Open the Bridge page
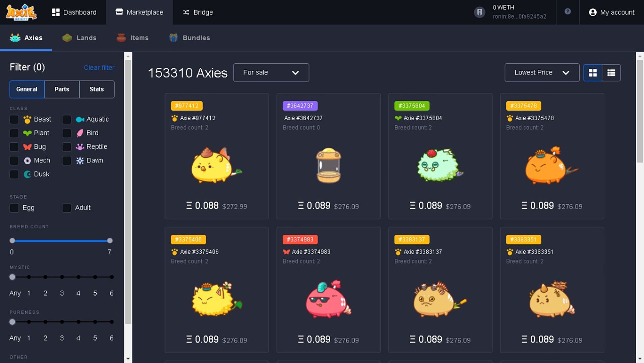 click(198, 12)
